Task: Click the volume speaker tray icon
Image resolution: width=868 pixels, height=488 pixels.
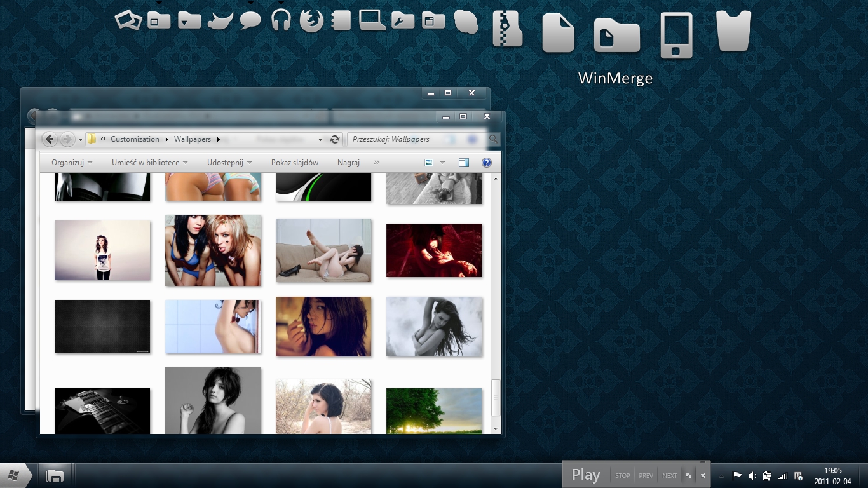Action: point(752,475)
